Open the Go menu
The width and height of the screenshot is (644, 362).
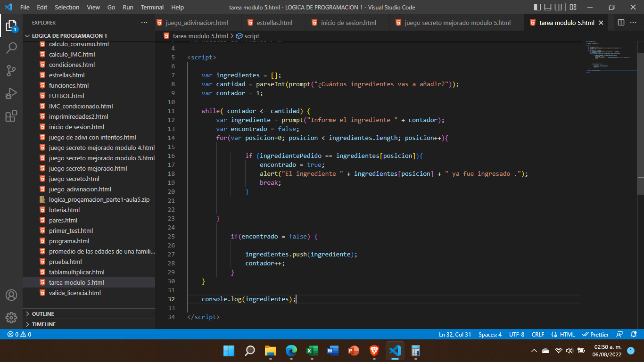(x=111, y=7)
